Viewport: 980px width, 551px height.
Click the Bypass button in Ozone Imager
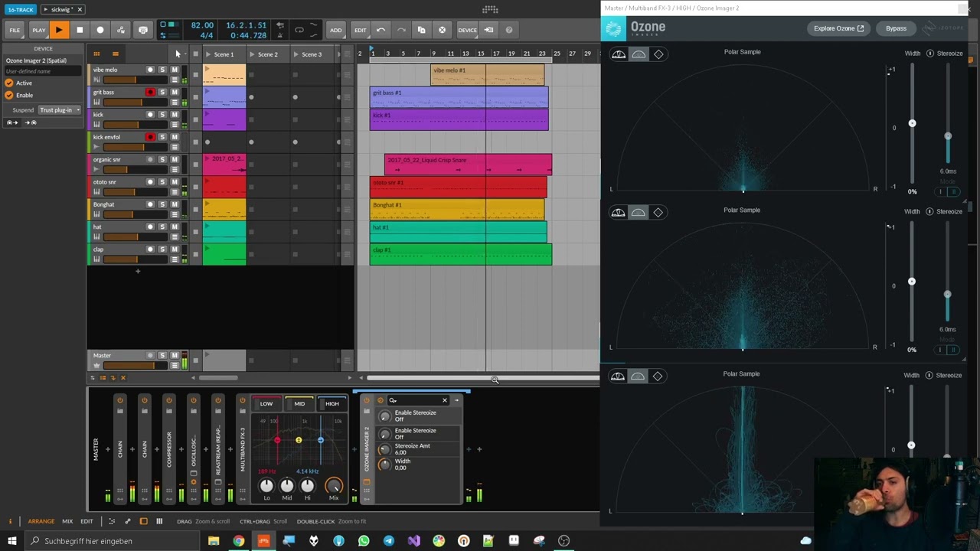tap(896, 28)
